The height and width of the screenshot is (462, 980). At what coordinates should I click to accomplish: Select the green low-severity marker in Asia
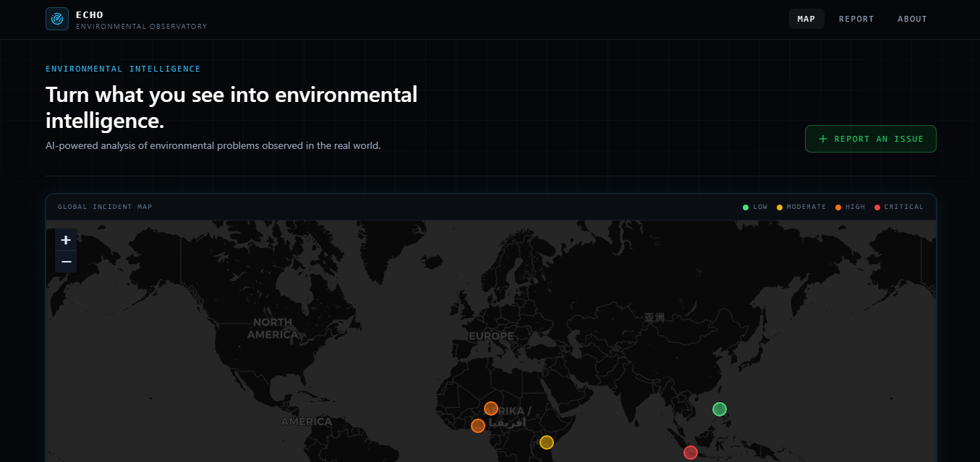(x=719, y=409)
